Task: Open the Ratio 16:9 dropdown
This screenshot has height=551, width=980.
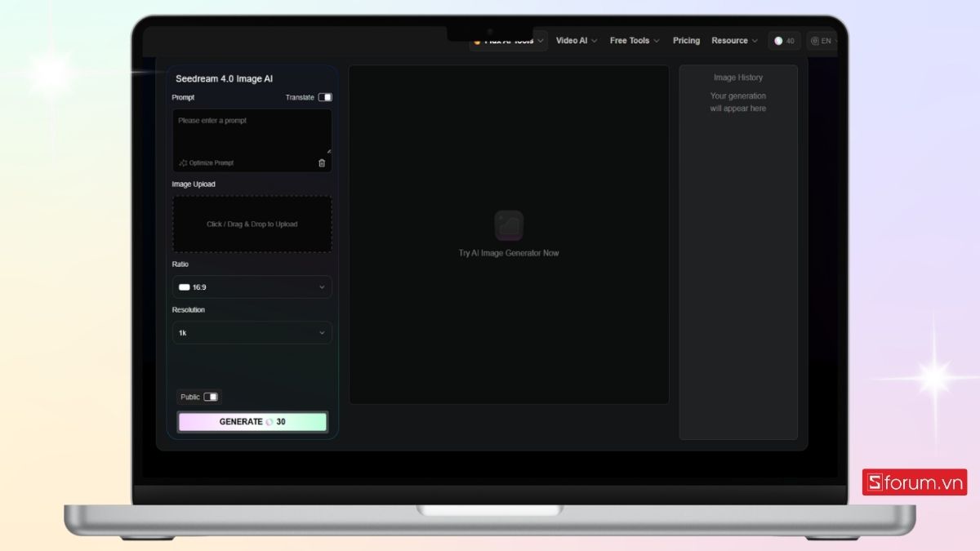Action: pyautogui.click(x=252, y=287)
